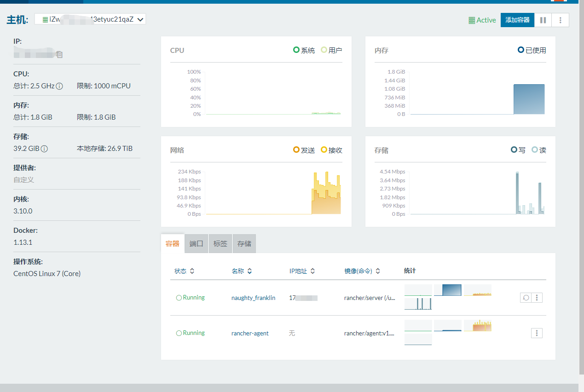Toggle System (系统) series in CPU chart

click(304, 50)
